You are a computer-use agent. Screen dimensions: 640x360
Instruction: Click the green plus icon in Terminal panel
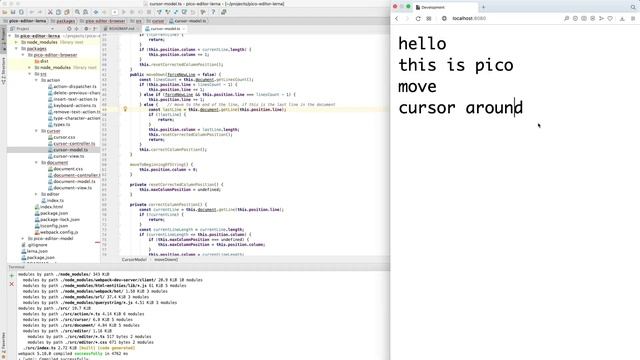click(x=11, y=276)
